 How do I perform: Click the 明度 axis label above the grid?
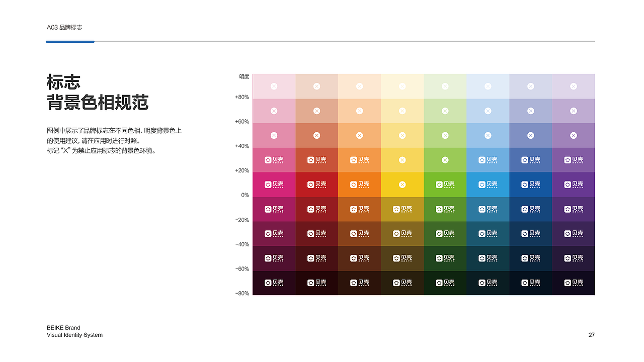click(x=243, y=76)
